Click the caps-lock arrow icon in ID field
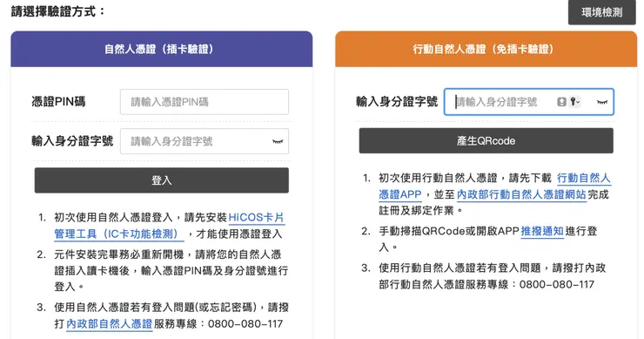The height and width of the screenshot is (339, 644). pyautogui.click(x=561, y=102)
